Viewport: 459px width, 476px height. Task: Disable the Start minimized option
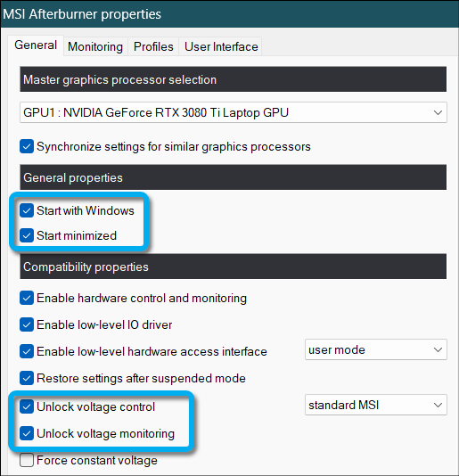[x=27, y=235]
